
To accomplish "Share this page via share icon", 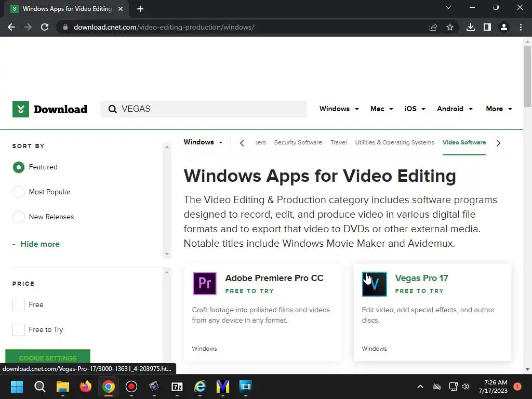I will [433, 27].
